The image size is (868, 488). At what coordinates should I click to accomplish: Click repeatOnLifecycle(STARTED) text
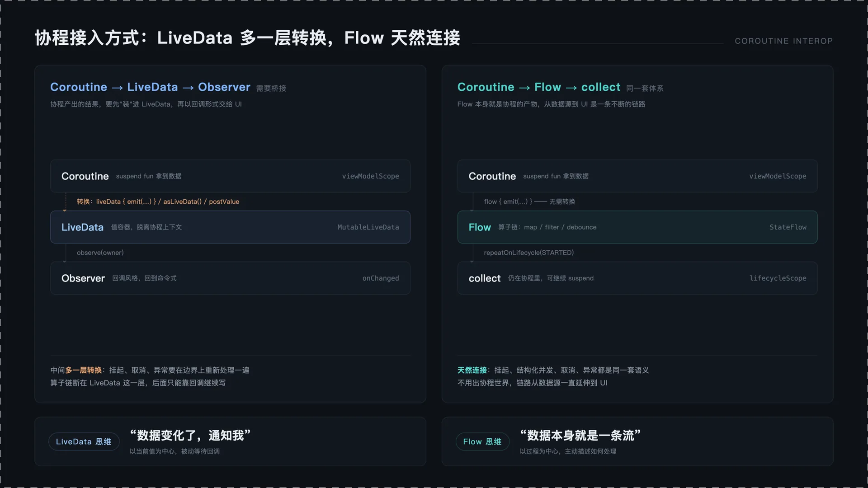[528, 253]
